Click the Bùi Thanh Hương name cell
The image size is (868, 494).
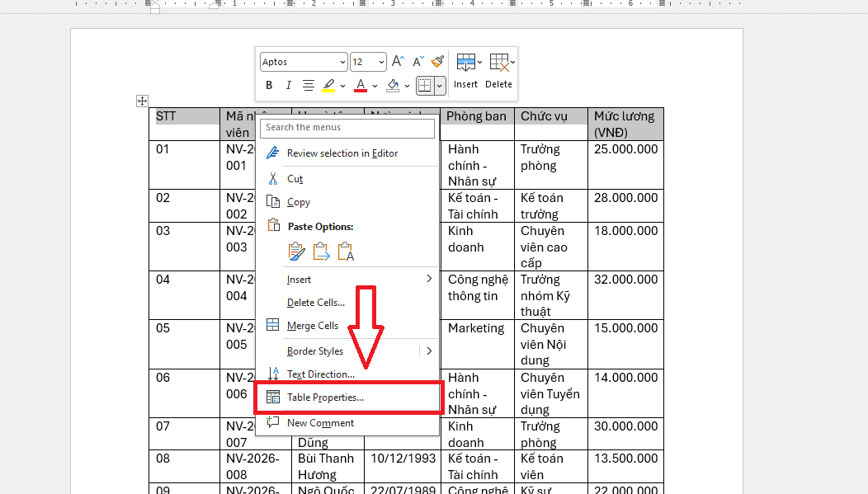point(328,466)
